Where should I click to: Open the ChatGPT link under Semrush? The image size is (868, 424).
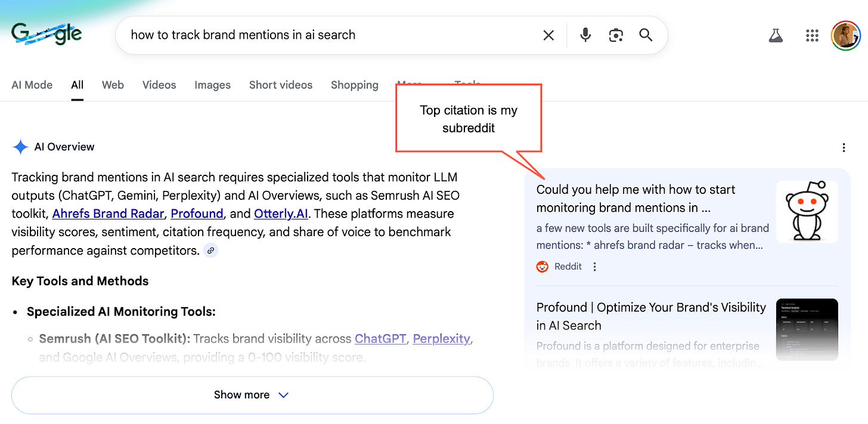pyautogui.click(x=380, y=339)
